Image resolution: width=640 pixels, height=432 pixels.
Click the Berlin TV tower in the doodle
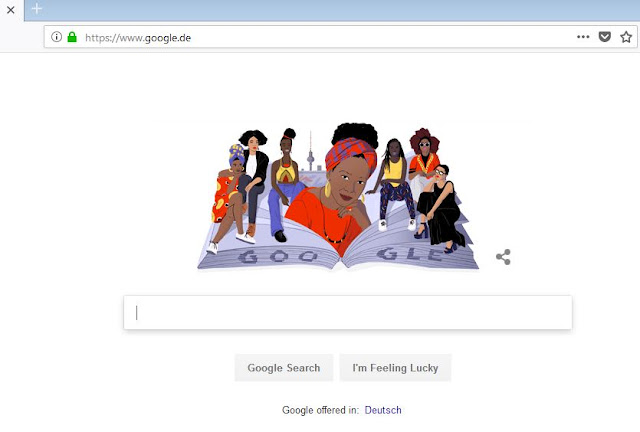tap(310, 151)
